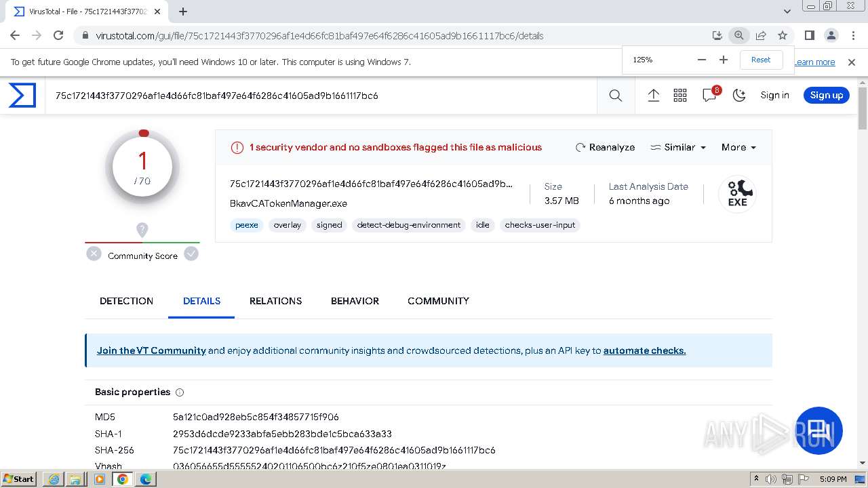Decrease zoom with minus button
Viewport: 868px width, 488px height.
702,60
